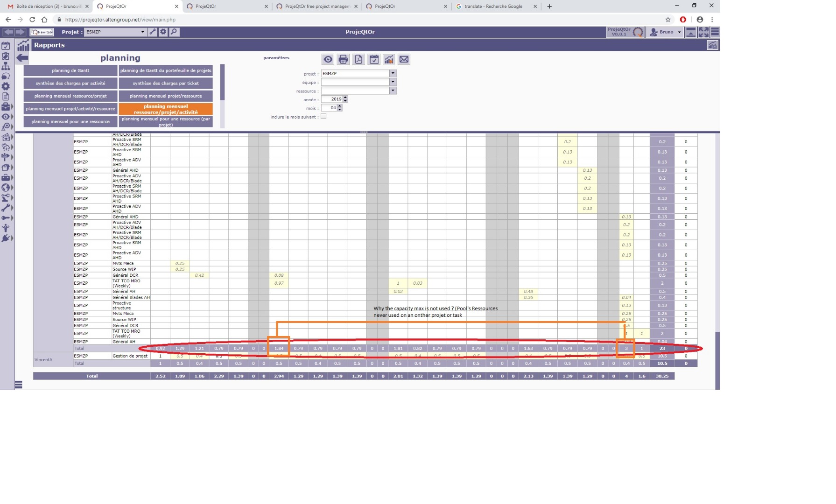Viewport: 836px width, 504px height.
Task: Expand the 'ressource' dropdown
Action: pyautogui.click(x=393, y=91)
